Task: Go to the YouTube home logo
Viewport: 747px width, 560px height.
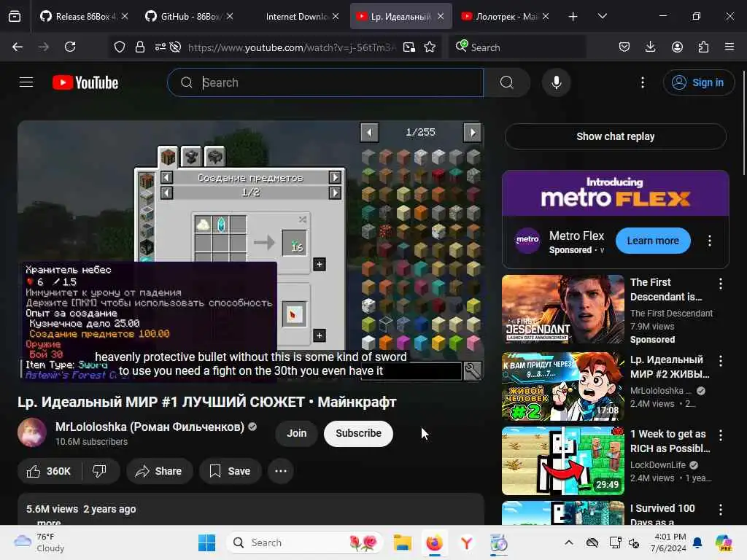Action: point(85,82)
